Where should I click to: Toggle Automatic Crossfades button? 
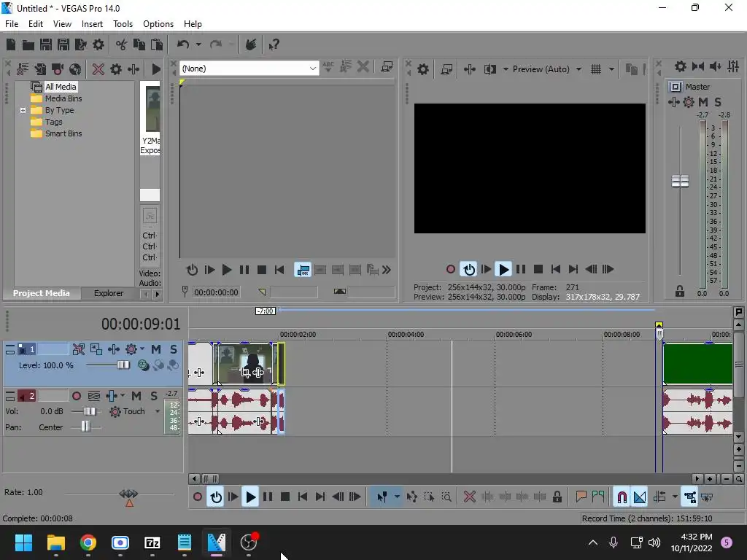click(x=640, y=497)
